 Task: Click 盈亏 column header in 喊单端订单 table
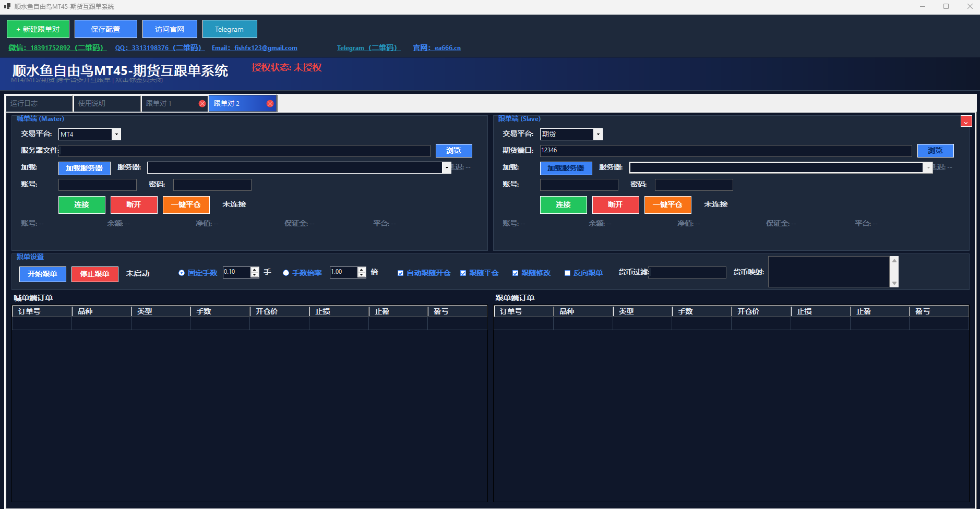point(458,311)
